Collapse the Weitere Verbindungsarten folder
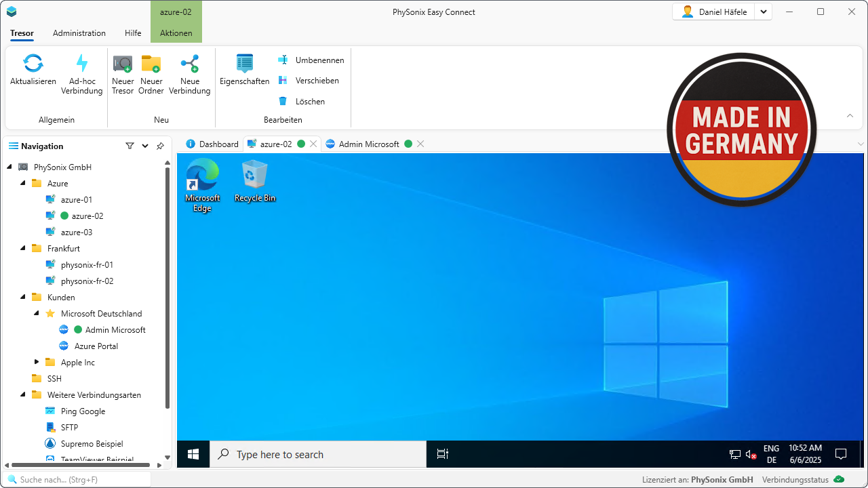This screenshot has height=488, width=868. coord(23,394)
